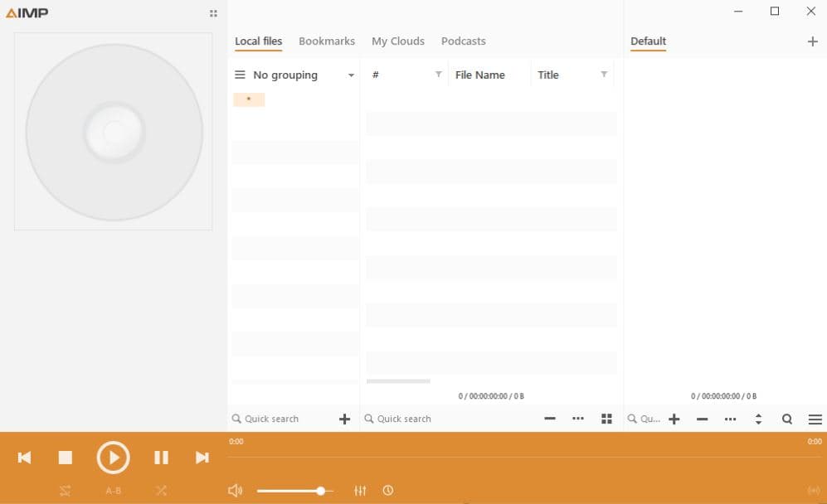The image size is (827, 504).
Task: Open the Podcasts tab
Action: pyautogui.click(x=463, y=41)
